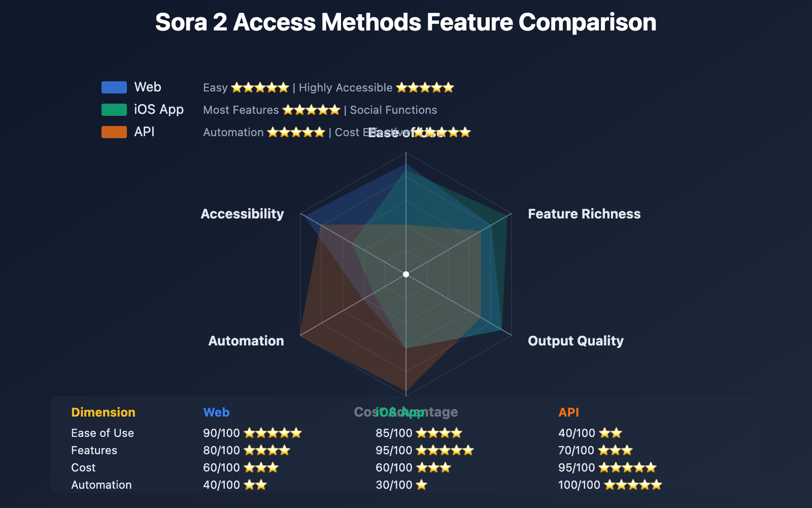Click the Features row label in the table
Viewport: 812px width, 508px height.
point(94,450)
